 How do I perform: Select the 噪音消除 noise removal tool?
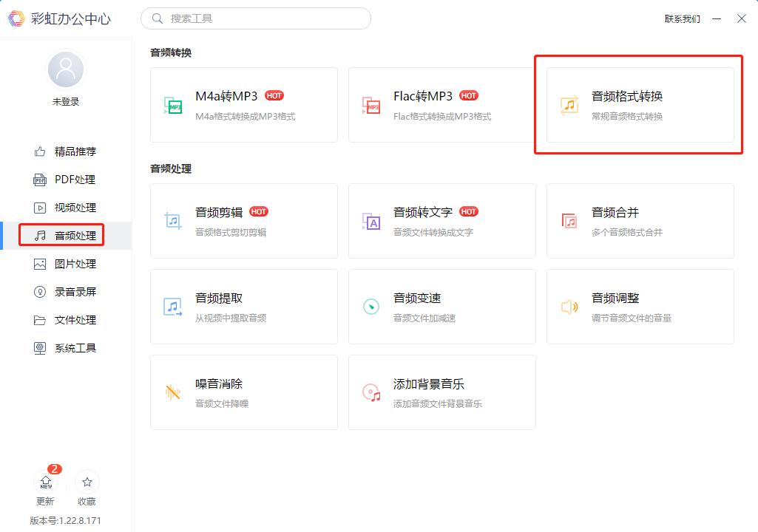point(244,392)
